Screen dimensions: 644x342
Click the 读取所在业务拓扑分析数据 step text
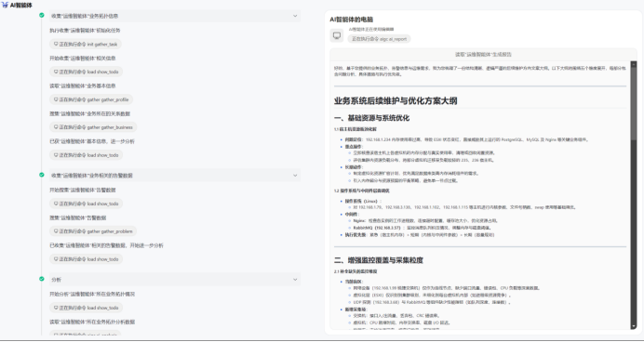point(92,322)
